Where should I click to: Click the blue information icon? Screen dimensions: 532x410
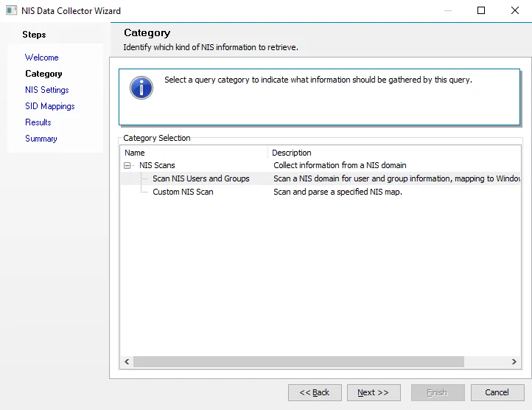click(141, 88)
